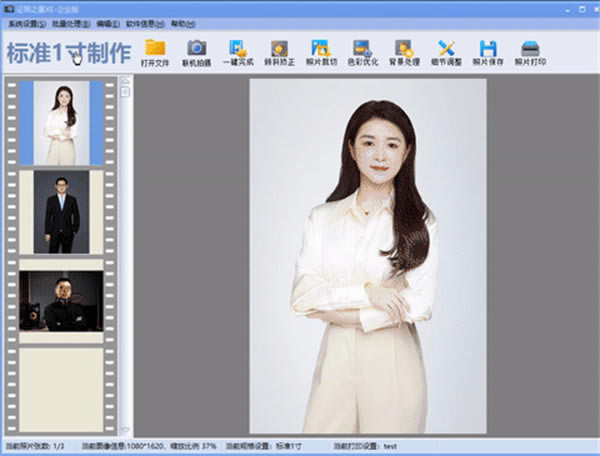The image size is (600, 456).
Task: Open the 编辑 menu
Action: [107, 22]
